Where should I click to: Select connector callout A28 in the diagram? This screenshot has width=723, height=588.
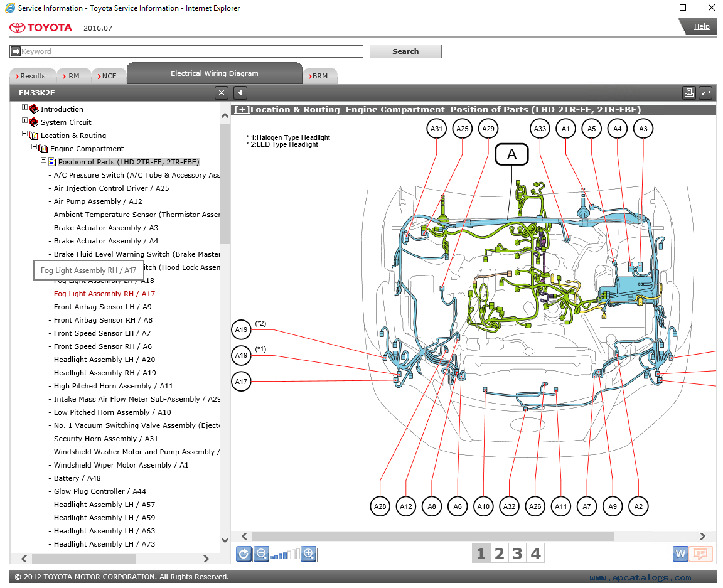point(380,506)
